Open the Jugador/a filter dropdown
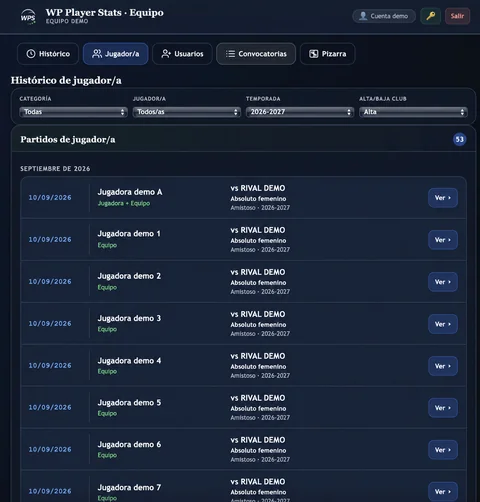The image size is (480, 502). coord(187,112)
